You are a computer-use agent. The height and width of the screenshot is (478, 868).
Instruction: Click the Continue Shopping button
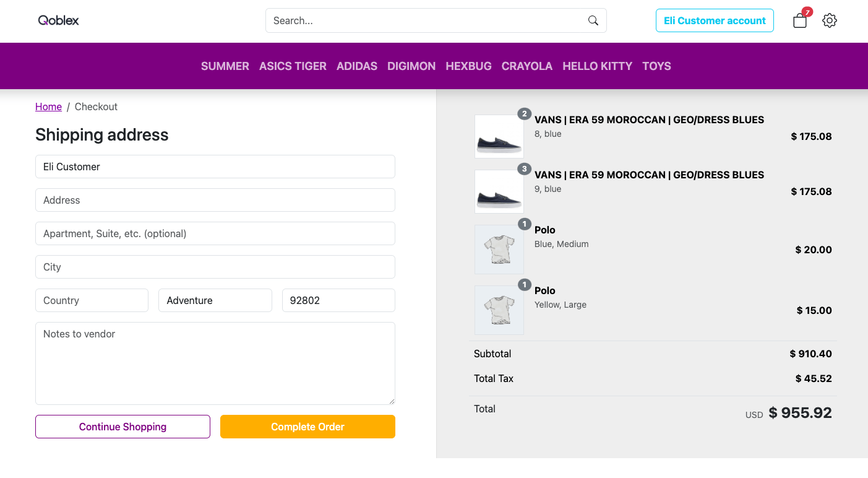122,427
